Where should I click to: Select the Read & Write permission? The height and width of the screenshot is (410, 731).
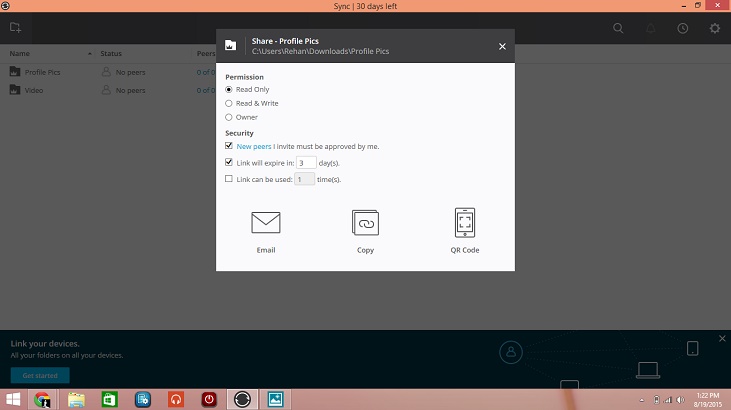pos(229,103)
